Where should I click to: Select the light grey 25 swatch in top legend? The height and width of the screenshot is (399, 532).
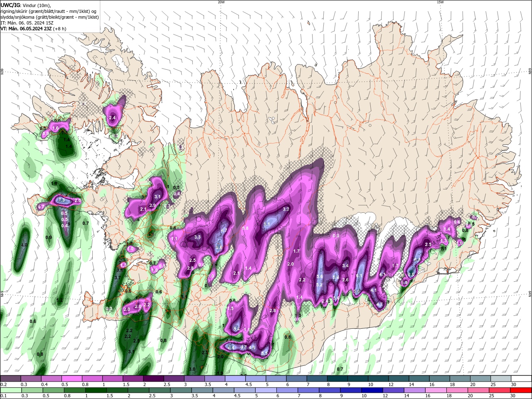501,379
